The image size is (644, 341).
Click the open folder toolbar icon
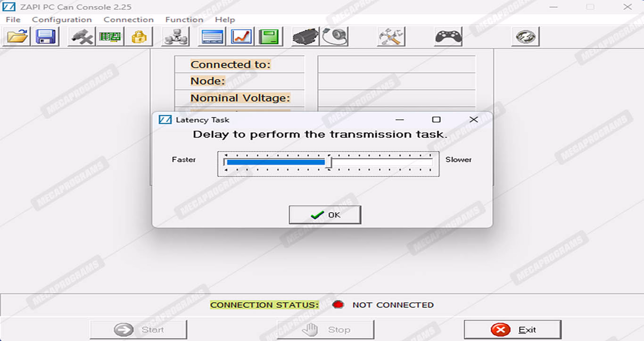(x=17, y=36)
